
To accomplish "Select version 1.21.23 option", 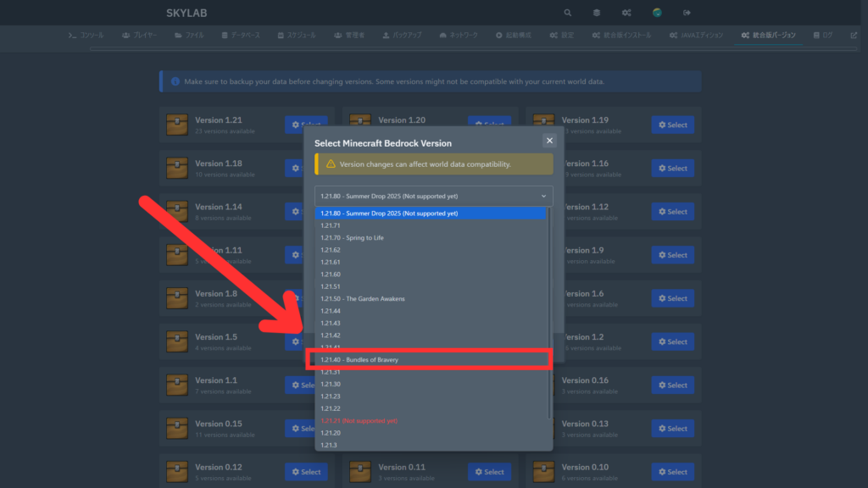I will (431, 396).
